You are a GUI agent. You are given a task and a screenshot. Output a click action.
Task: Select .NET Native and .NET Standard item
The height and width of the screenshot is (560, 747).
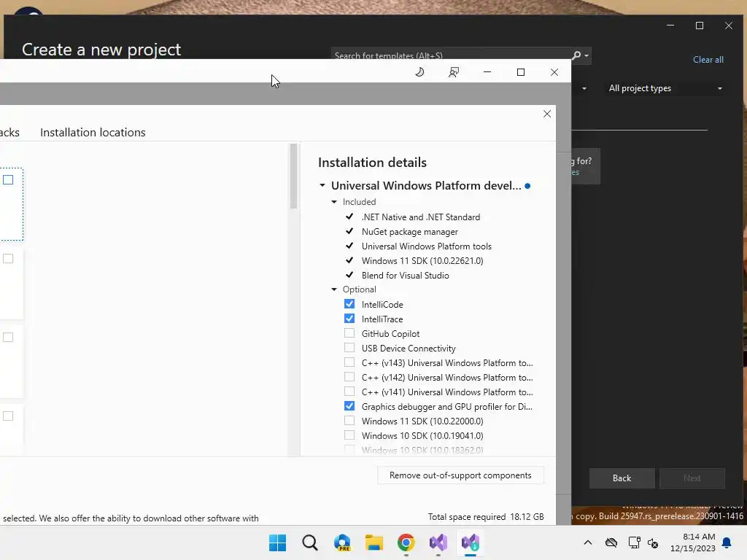pos(421,217)
